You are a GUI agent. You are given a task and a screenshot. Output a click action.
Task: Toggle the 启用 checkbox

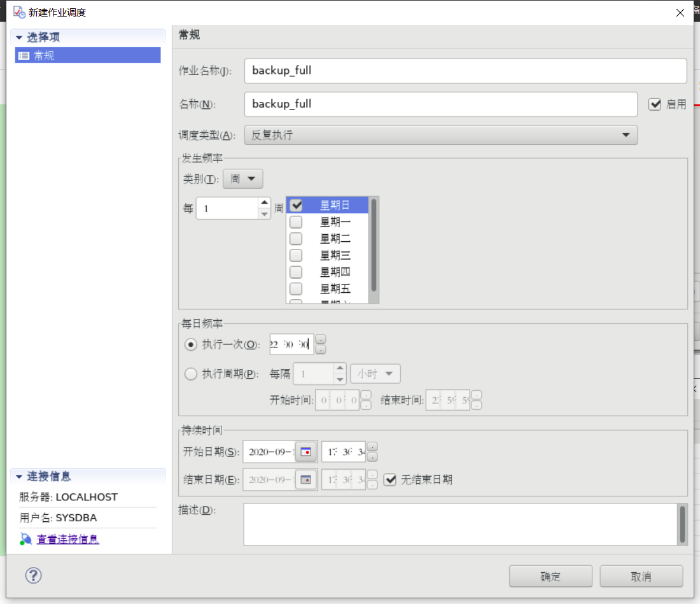coord(655,104)
